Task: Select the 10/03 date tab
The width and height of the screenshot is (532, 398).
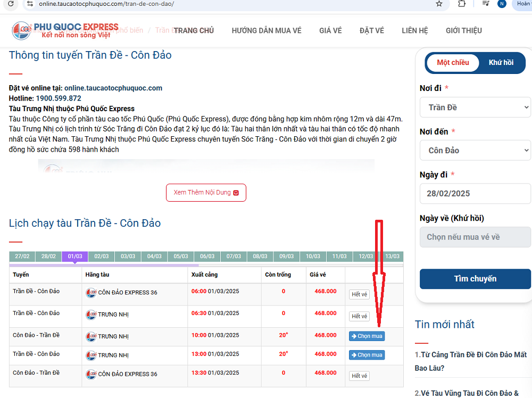Action: pyautogui.click(x=313, y=256)
